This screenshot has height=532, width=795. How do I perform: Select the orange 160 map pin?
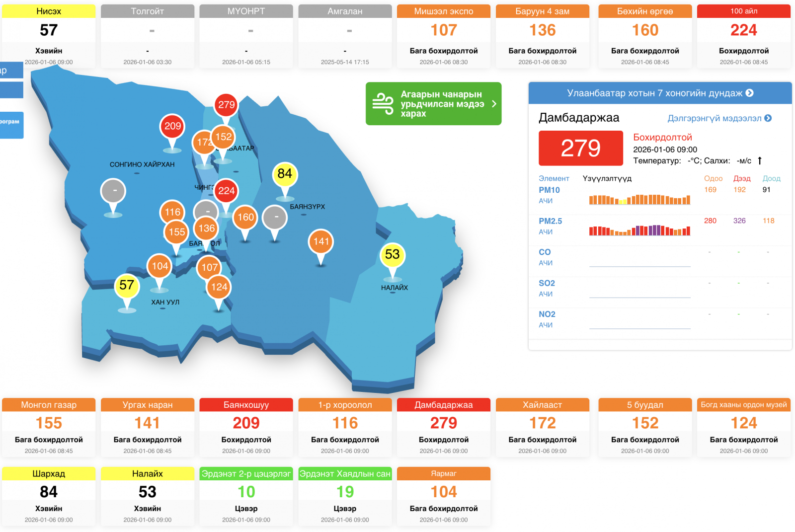pos(245,217)
